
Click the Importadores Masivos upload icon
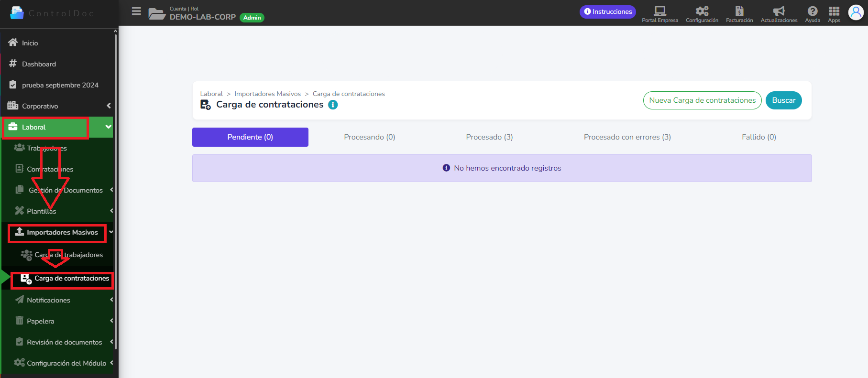coord(19,232)
